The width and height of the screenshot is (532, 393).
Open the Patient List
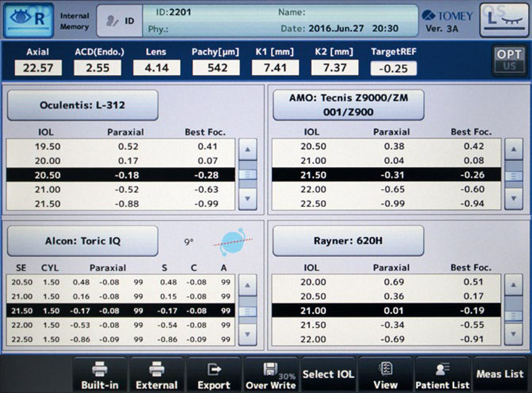tap(443, 375)
